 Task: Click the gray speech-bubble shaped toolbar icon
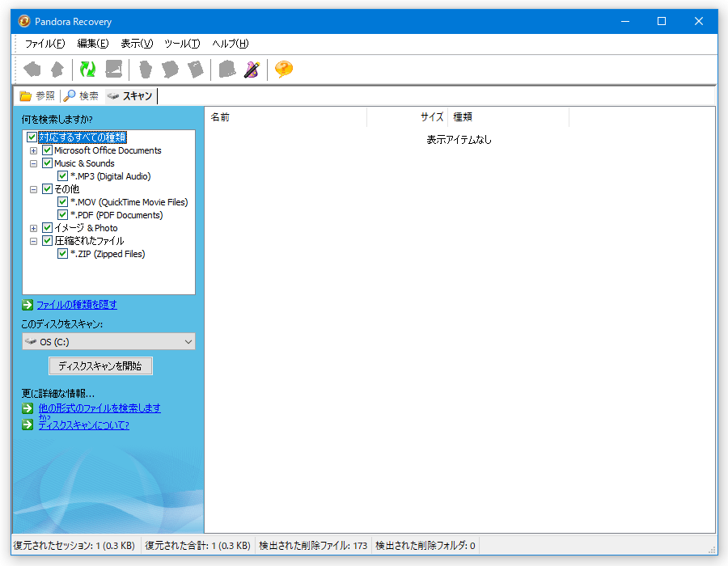[x=170, y=70]
